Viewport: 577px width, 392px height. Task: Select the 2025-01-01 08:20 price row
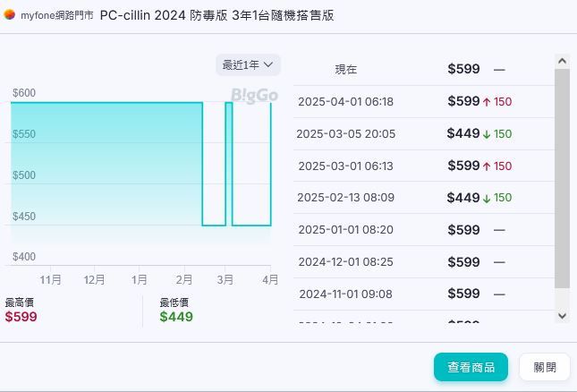[345, 230]
